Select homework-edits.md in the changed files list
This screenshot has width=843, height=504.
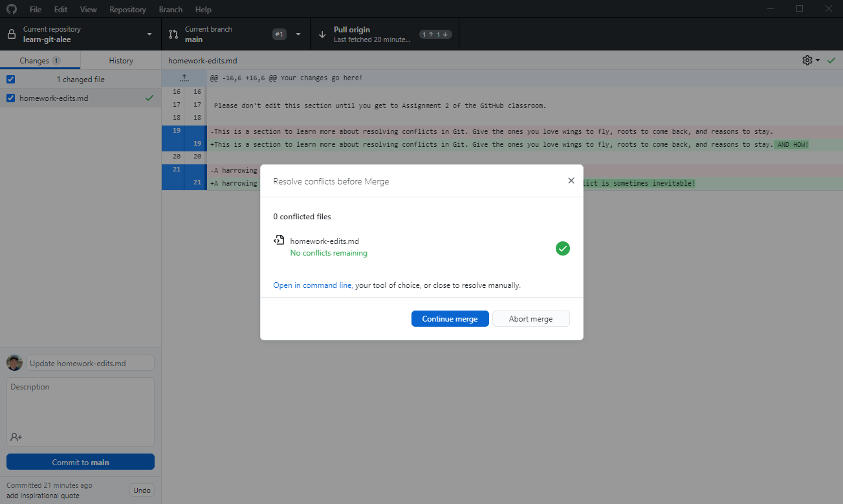click(80, 98)
